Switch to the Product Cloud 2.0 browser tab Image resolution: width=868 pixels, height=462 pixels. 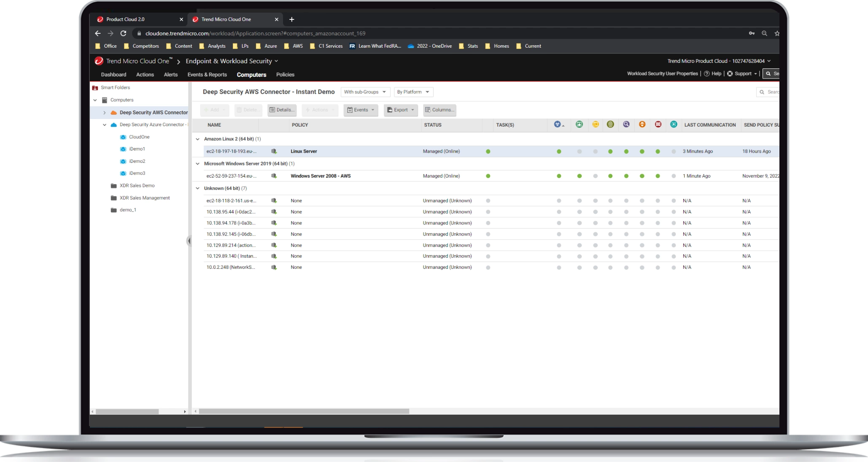point(139,19)
